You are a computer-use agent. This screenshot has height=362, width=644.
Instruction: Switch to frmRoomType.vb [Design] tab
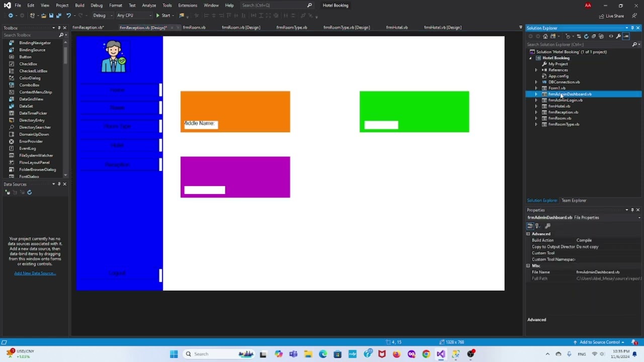click(x=347, y=27)
